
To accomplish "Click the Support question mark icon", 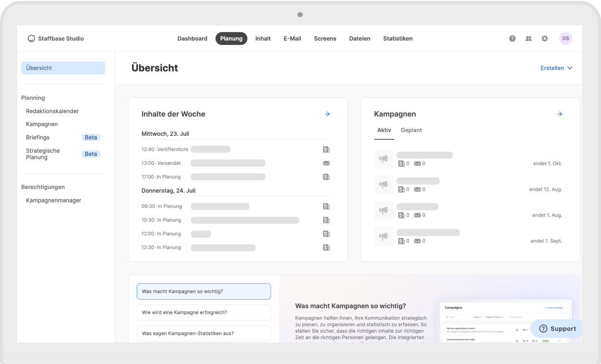I will 543,329.
